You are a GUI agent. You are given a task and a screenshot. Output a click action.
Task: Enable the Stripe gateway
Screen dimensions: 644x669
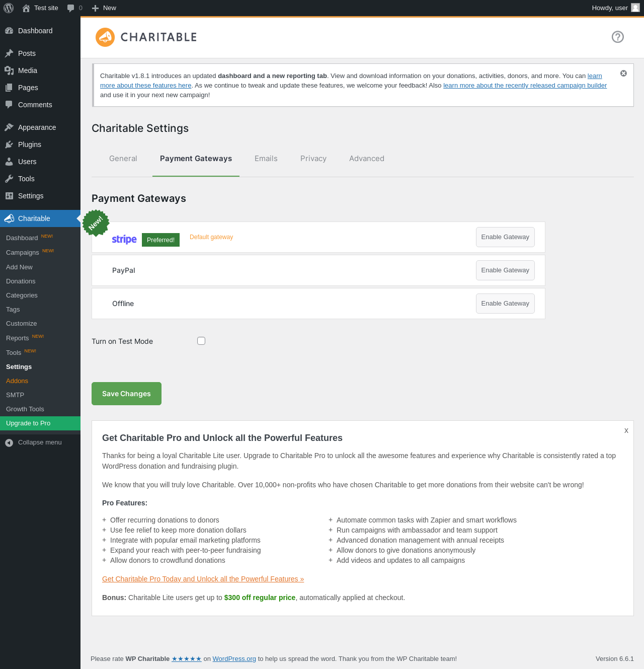pos(505,237)
